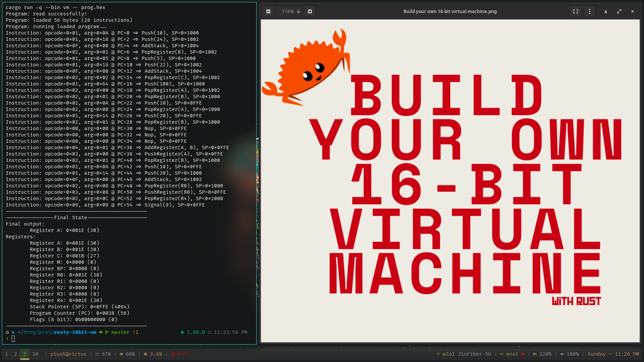Zoom out using the minus button
This screenshot has width=644, height=362.
click(268, 11)
